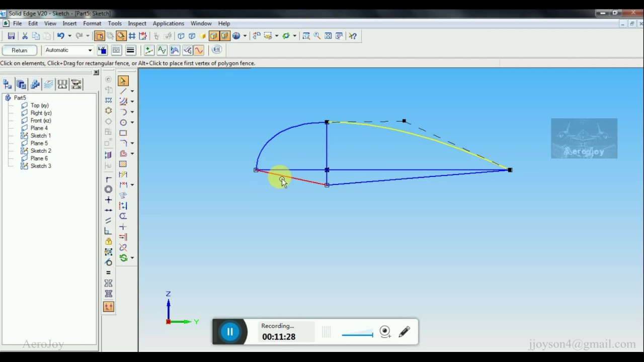Toggle the second highlighted shaded-edges cube
This screenshot has height=362, width=644.
[224, 36]
